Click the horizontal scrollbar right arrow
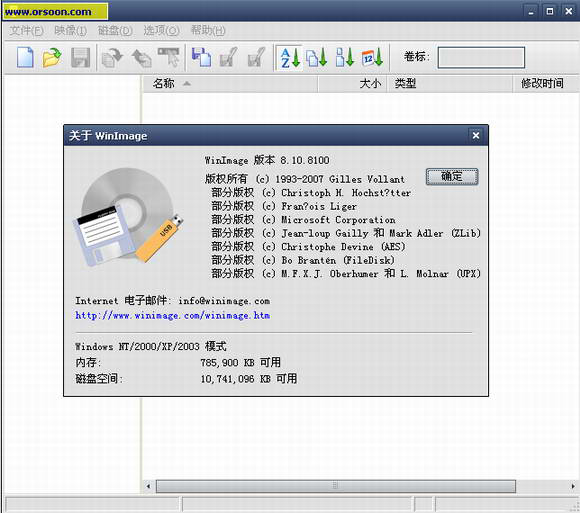 (x=573, y=486)
